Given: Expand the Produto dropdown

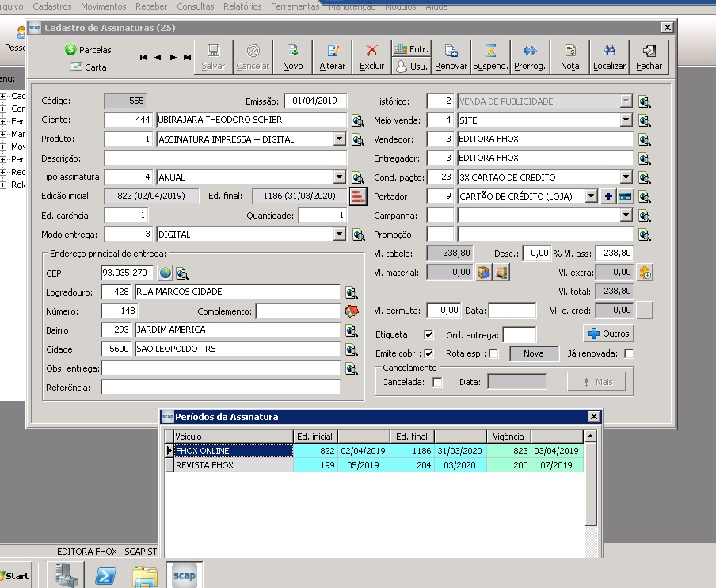Looking at the screenshot, I should pyautogui.click(x=339, y=139).
